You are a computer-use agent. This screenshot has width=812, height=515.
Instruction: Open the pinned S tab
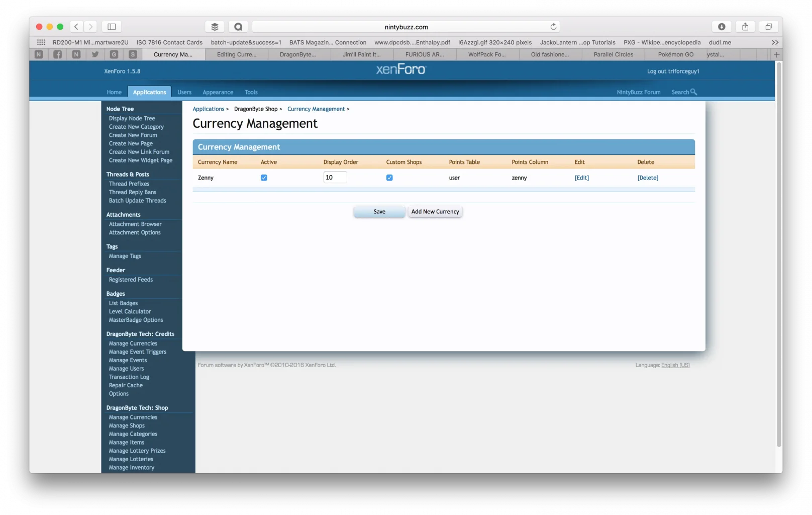[133, 54]
